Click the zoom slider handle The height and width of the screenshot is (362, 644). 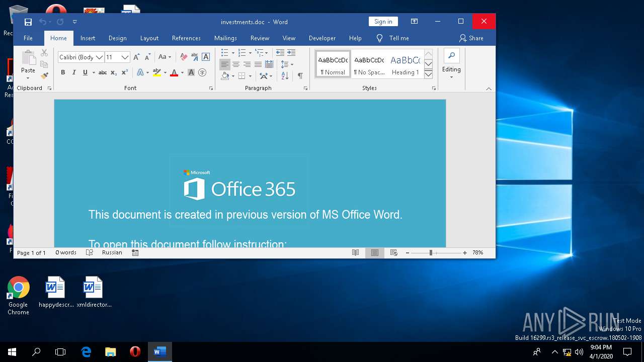[431, 253]
